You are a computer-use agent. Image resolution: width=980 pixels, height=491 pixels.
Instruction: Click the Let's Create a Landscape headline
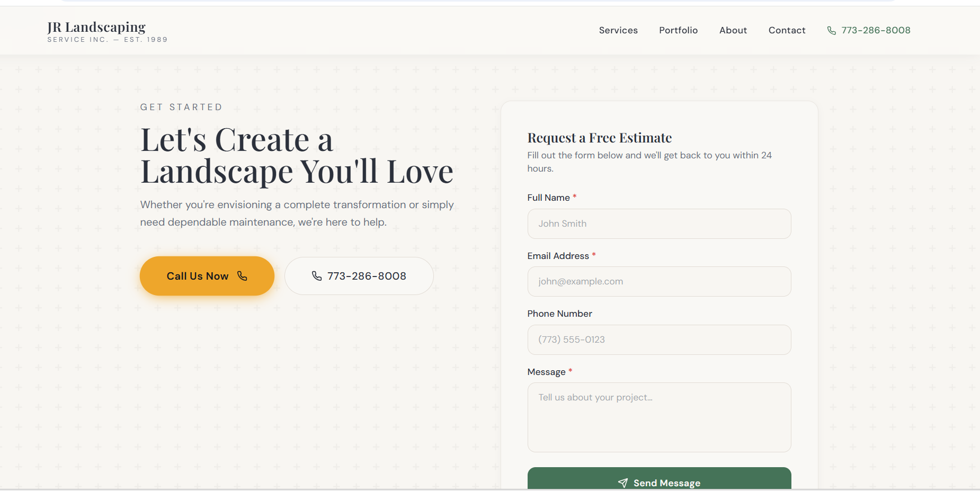[x=297, y=156]
